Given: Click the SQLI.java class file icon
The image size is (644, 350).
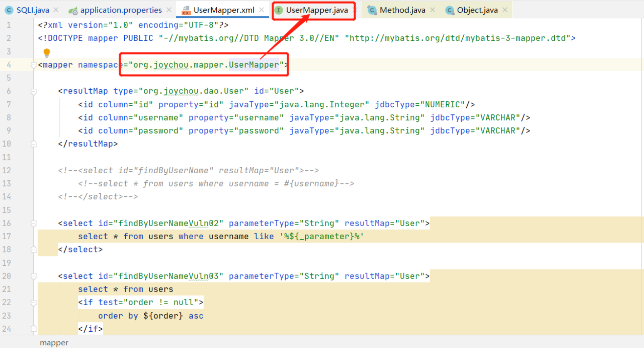Looking at the screenshot, I should (9, 10).
